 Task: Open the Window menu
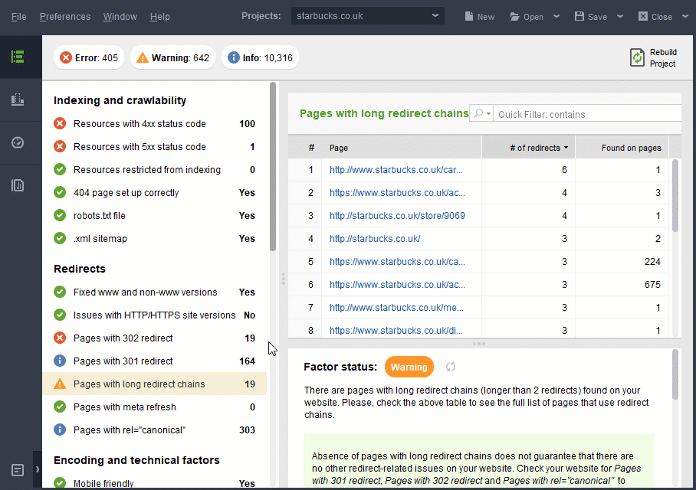coord(120,16)
